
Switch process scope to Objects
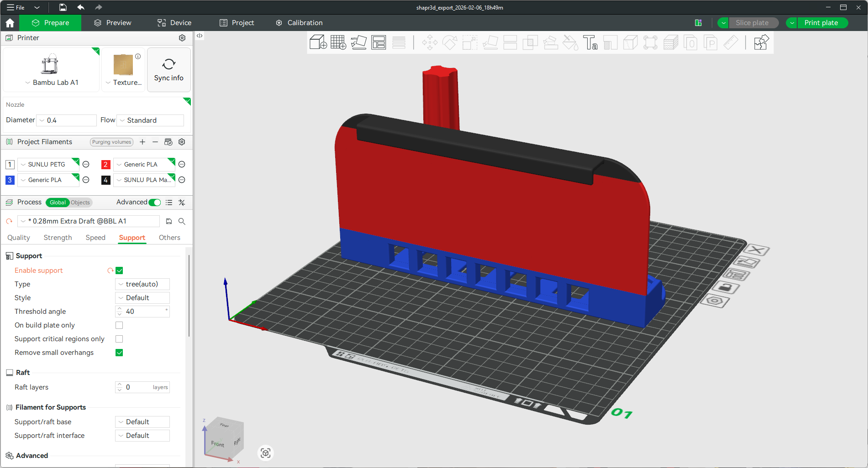click(x=80, y=203)
